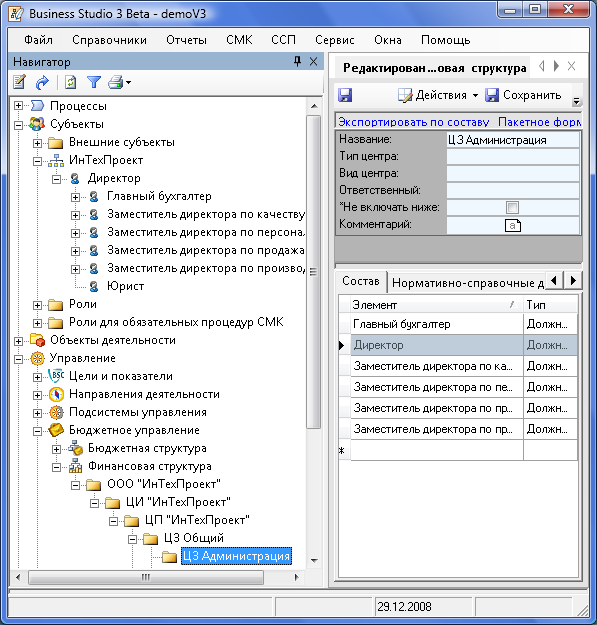Go to previous window with gray arrow
Image resolution: width=597 pixels, height=625 pixels.
pos(541,66)
